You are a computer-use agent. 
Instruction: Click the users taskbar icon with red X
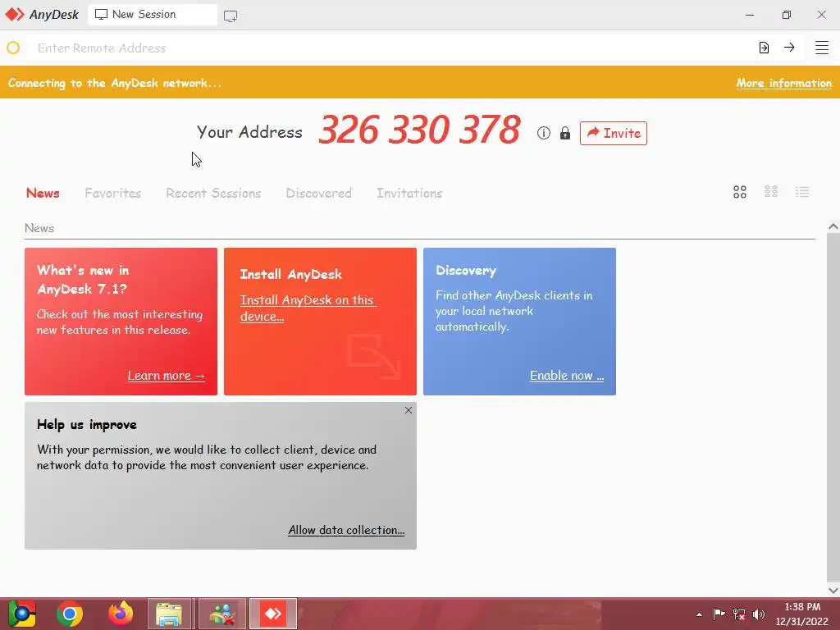[x=222, y=614]
